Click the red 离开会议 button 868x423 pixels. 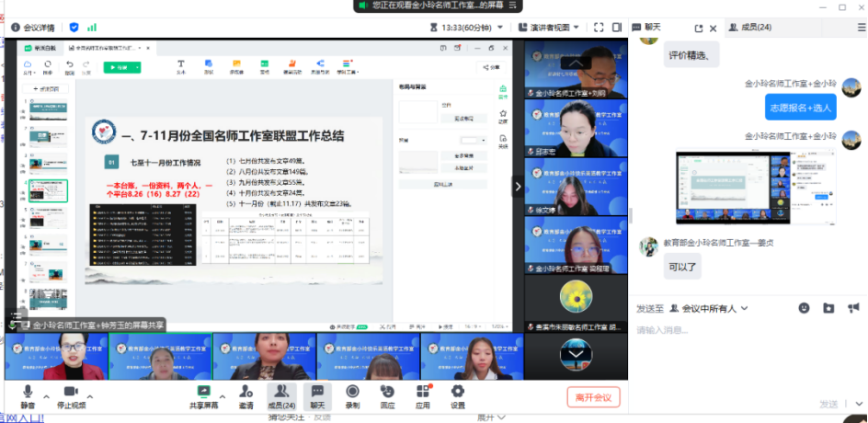coord(593,397)
